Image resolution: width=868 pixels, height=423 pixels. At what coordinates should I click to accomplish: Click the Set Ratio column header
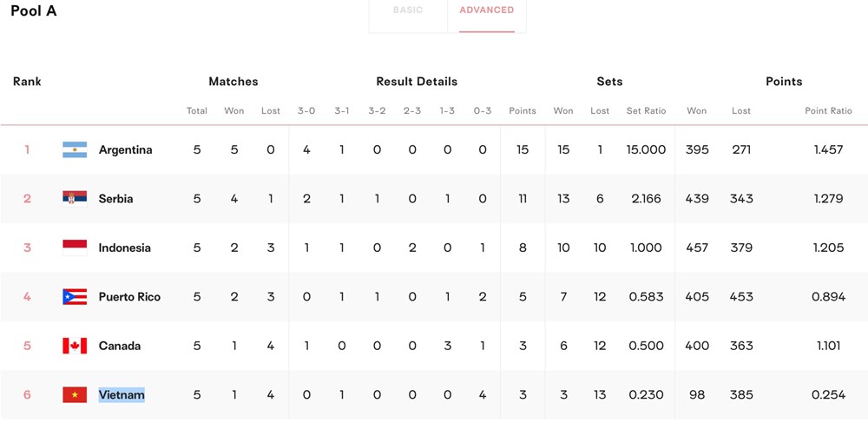coord(646,110)
